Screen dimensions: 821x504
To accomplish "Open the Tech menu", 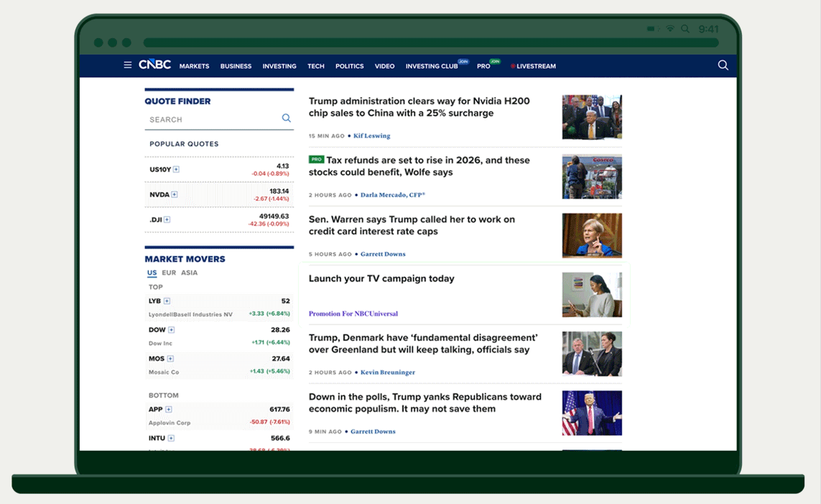I will [316, 67].
